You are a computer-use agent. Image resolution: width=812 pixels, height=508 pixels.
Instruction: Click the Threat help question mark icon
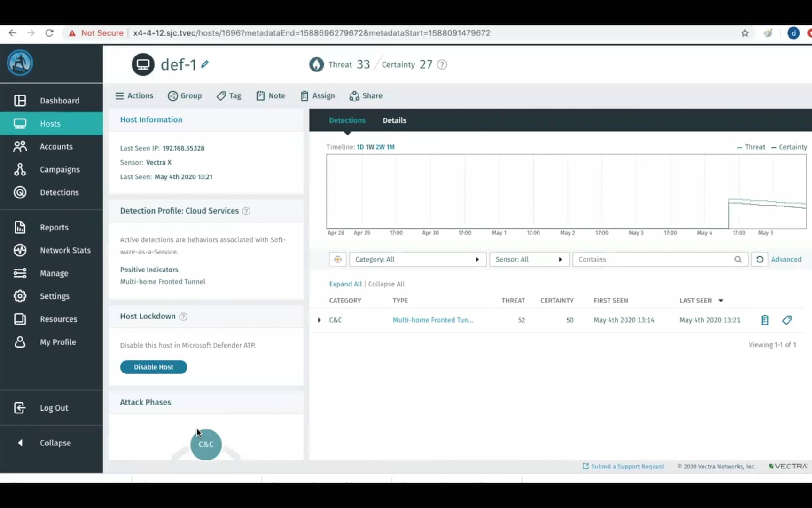(x=441, y=64)
